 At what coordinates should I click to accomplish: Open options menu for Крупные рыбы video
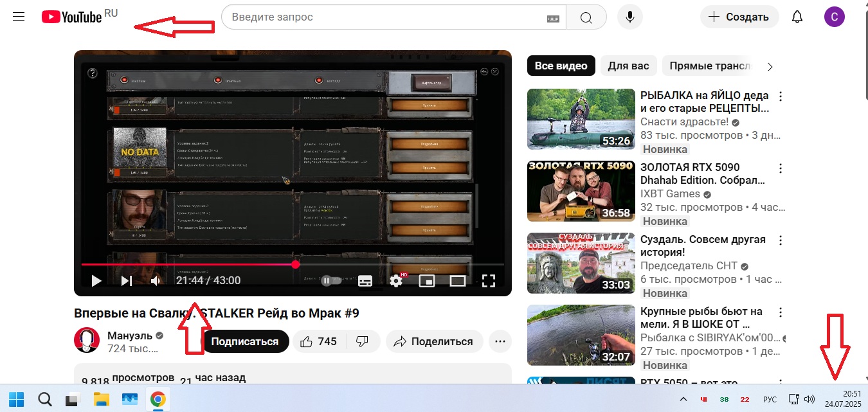(x=781, y=312)
